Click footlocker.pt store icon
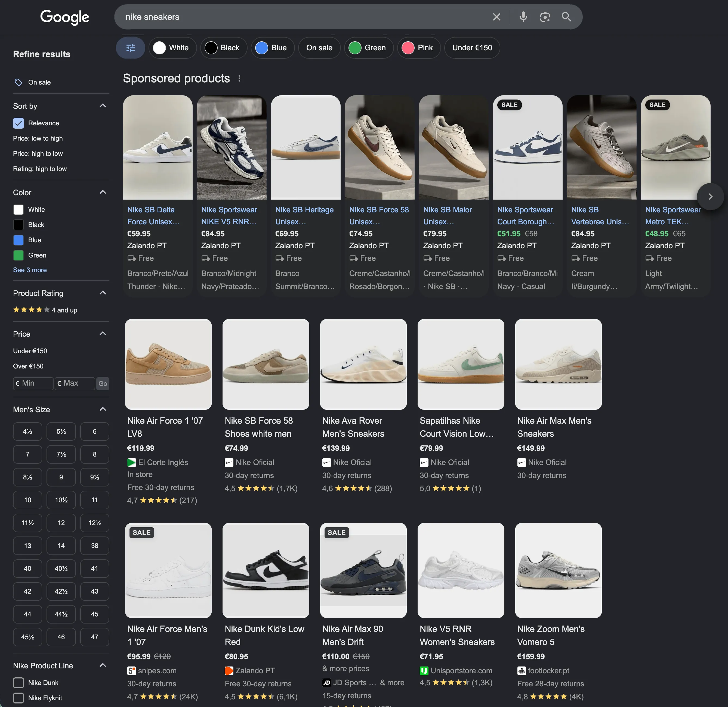728x707 pixels. tap(522, 671)
